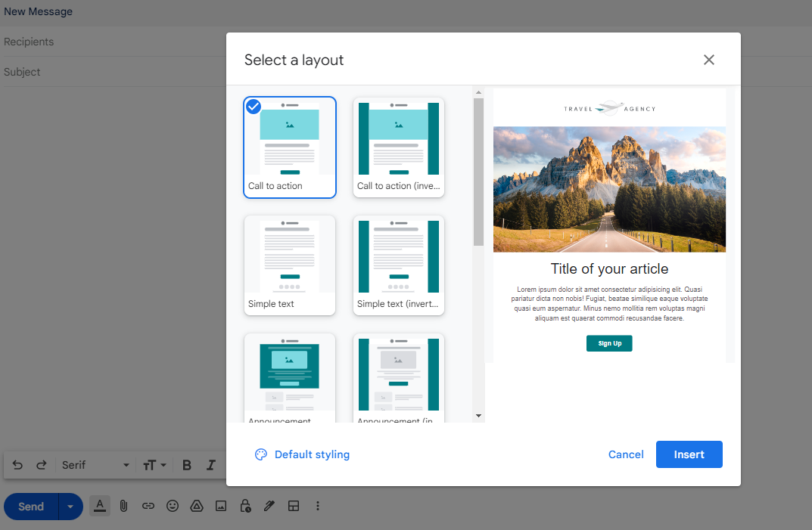
Task: Open the Serif font dropdown
Action: tap(95, 465)
